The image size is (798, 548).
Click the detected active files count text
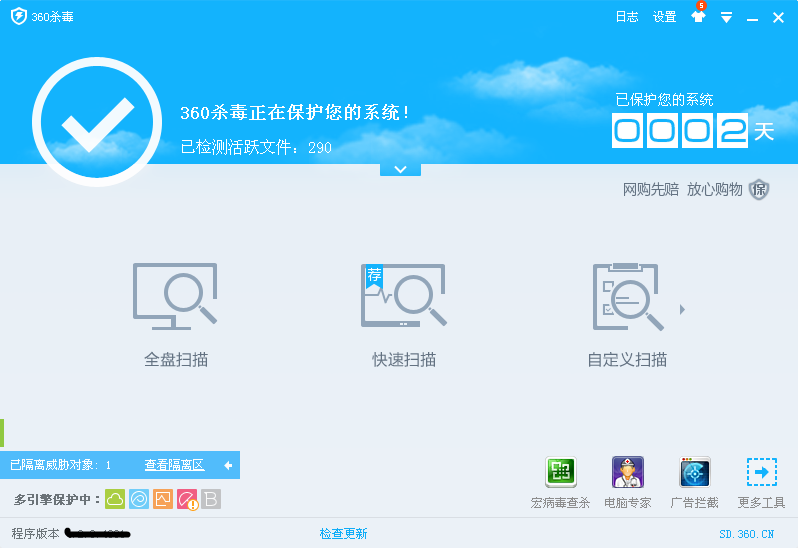coord(256,147)
